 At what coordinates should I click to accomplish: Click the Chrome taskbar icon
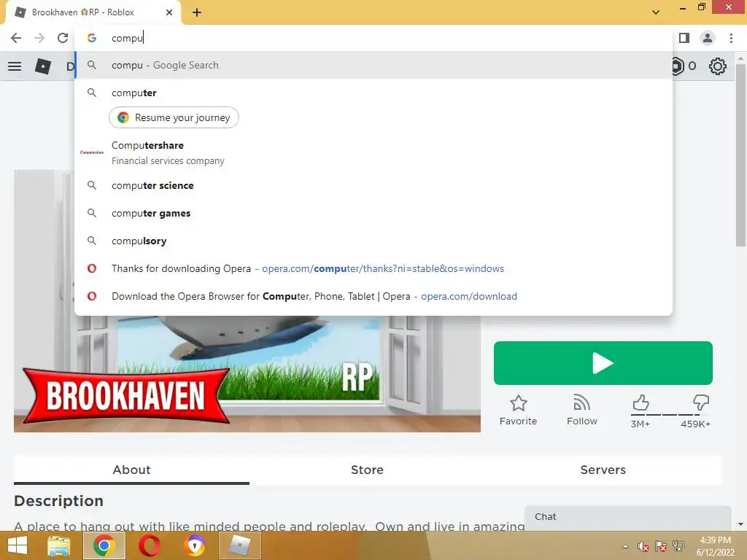point(104,545)
